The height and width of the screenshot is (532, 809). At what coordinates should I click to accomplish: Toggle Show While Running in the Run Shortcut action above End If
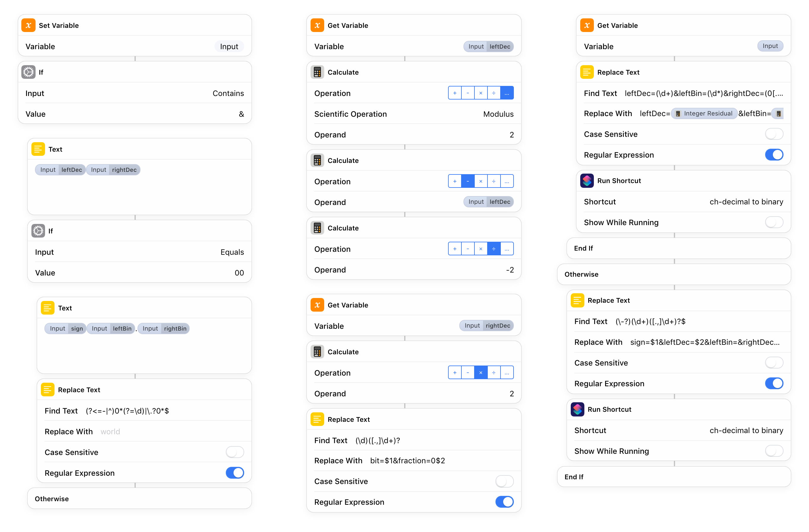(774, 222)
